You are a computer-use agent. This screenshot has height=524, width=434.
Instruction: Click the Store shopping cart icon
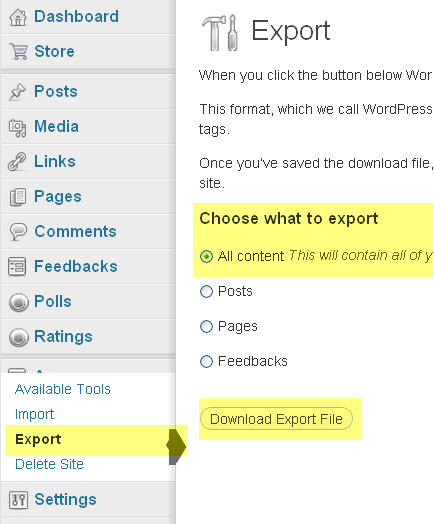click(18, 51)
